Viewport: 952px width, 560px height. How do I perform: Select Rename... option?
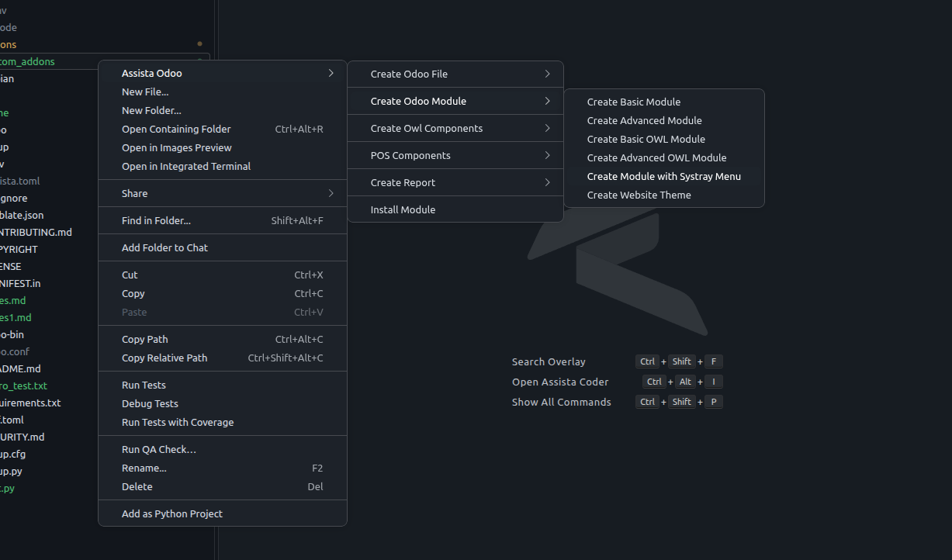tap(222, 468)
